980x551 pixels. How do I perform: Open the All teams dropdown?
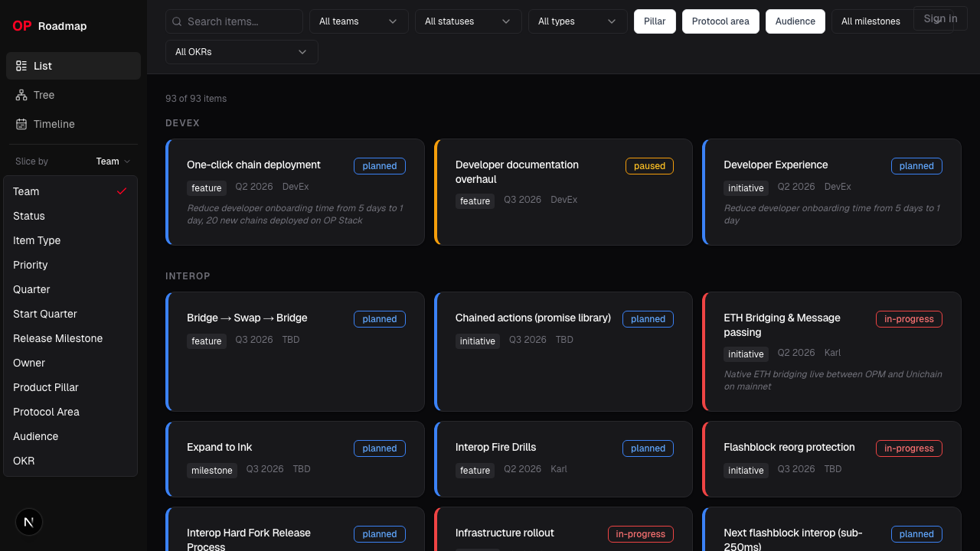click(x=358, y=21)
